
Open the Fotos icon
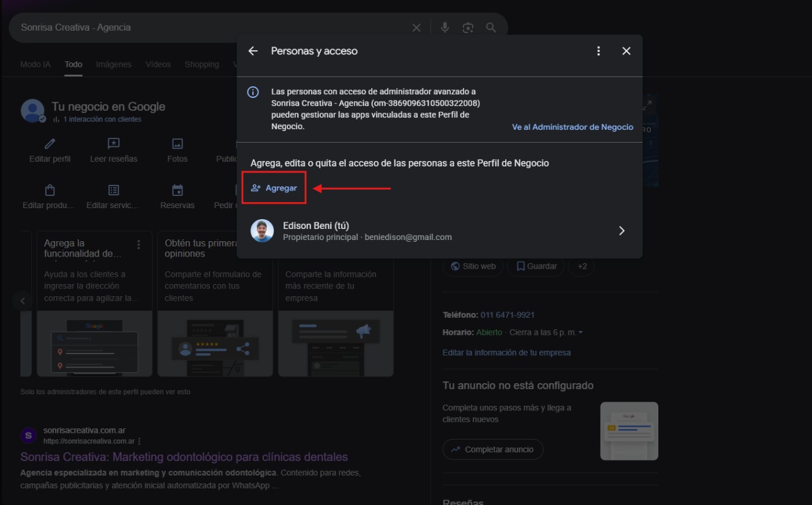click(x=178, y=144)
